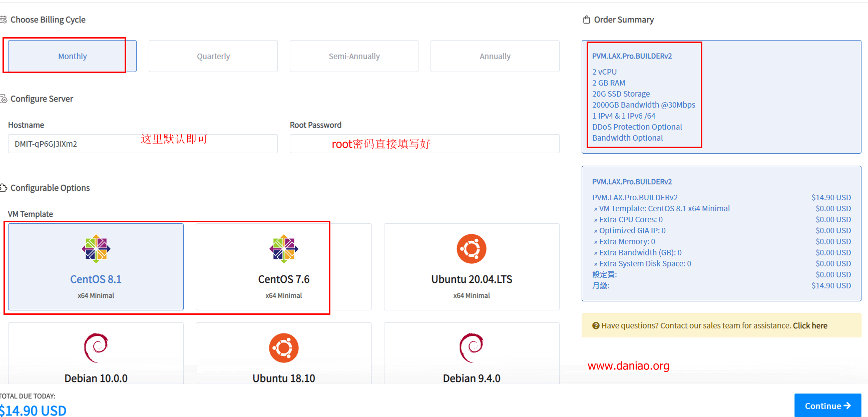Screen dimensions: 868x417
Task: Click the CentOS 8.1 logo icon
Action: point(96,249)
